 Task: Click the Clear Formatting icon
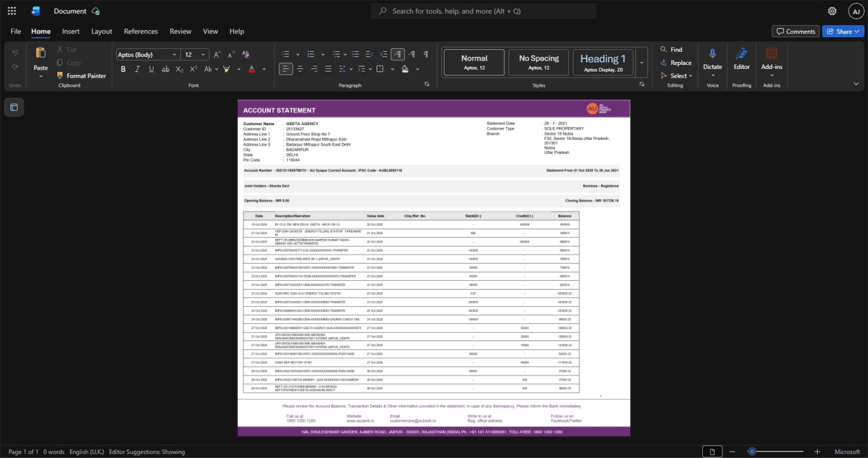click(x=246, y=55)
